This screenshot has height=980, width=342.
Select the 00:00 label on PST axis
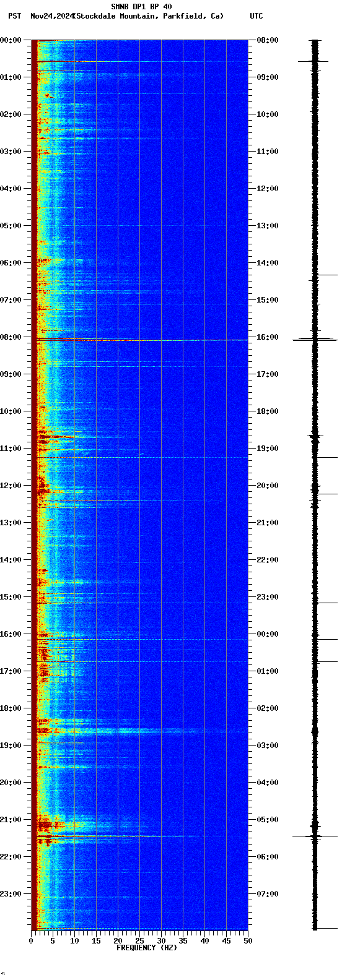11,40
